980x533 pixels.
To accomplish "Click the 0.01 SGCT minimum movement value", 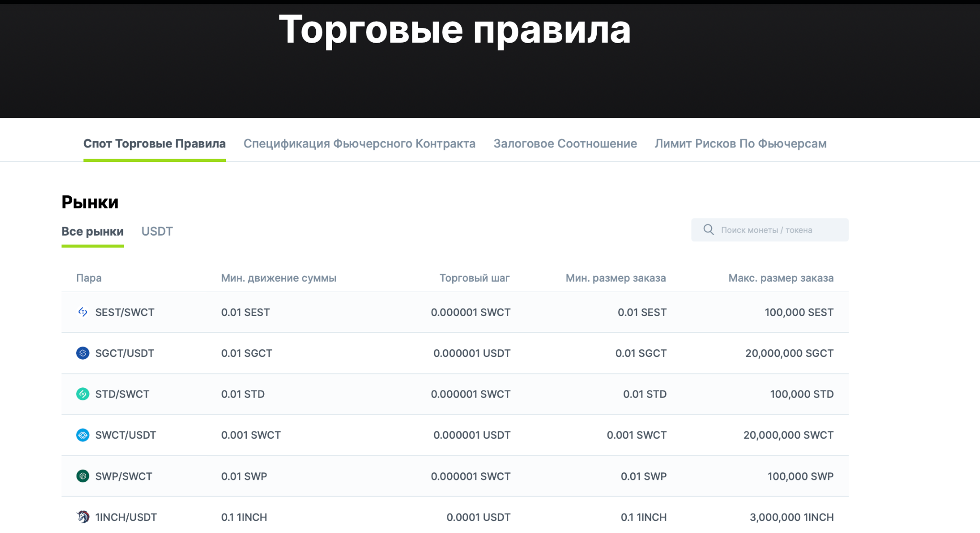I will pyautogui.click(x=246, y=353).
